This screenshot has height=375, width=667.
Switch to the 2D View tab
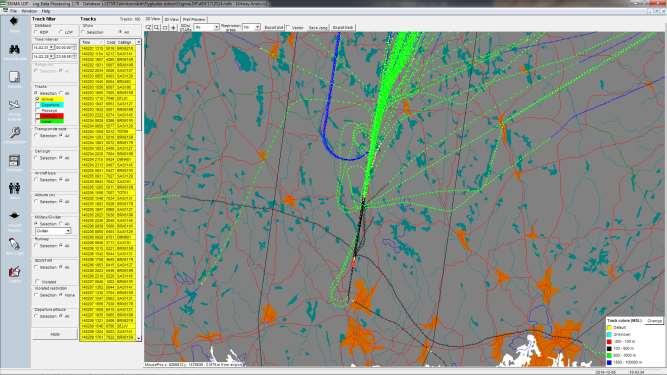click(x=153, y=19)
